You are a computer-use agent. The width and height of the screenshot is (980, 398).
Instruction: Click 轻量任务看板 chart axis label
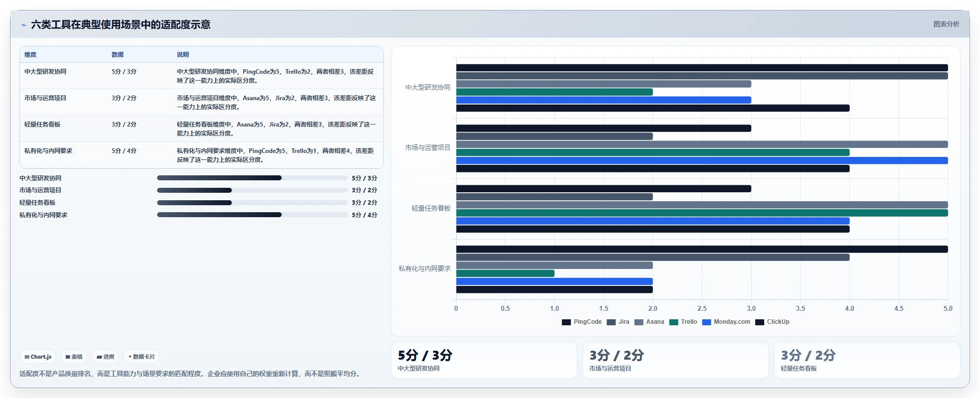431,208
